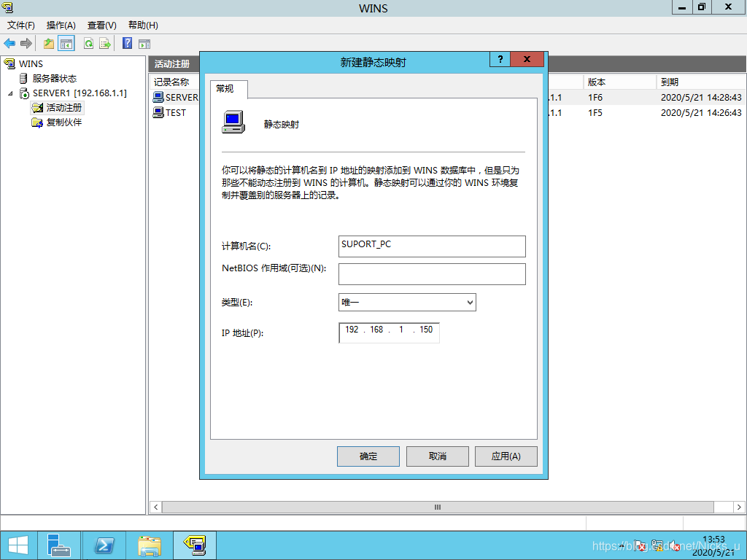This screenshot has width=747, height=560.
Task: Click the 活动注册 pane header
Action: tap(172, 64)
